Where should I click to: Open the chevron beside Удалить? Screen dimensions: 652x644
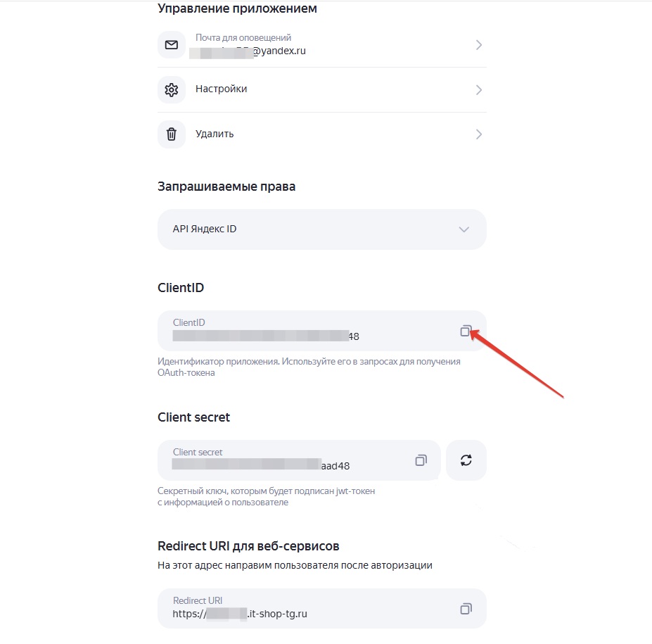(x=478, y=134)
